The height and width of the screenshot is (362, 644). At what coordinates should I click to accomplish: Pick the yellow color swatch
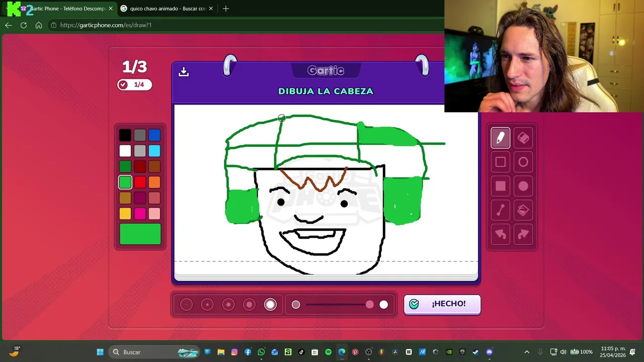125,214
